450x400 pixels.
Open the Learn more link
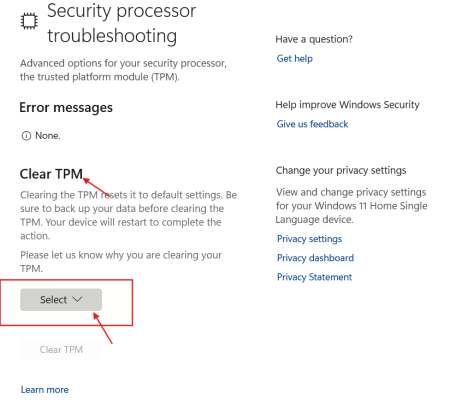coord(45,390)
